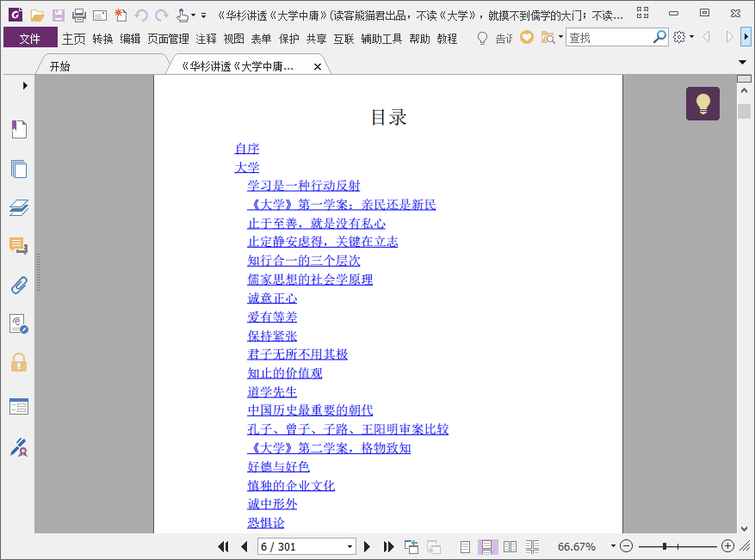The height and width of the screenshot is (560, 755).
Task: Click the search magnifier icon
Action: coord(659,37)
